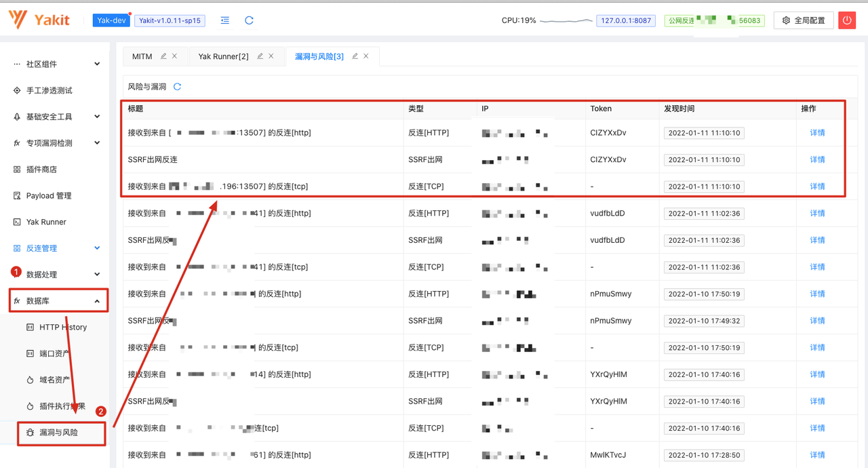Viewport: 868px width, 468px height.
Task: Open 漏洞与风险 in the sidebar
Action: [x=58, y=433]
